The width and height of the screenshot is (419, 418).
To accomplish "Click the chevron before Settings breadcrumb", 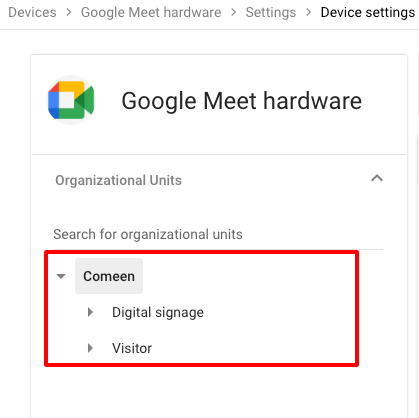I will 233,13.
